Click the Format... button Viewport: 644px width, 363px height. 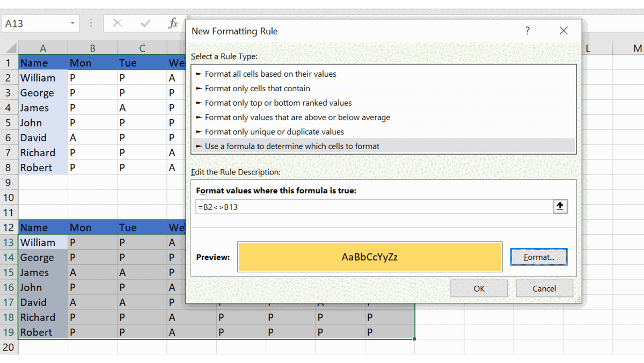point(538,257)
